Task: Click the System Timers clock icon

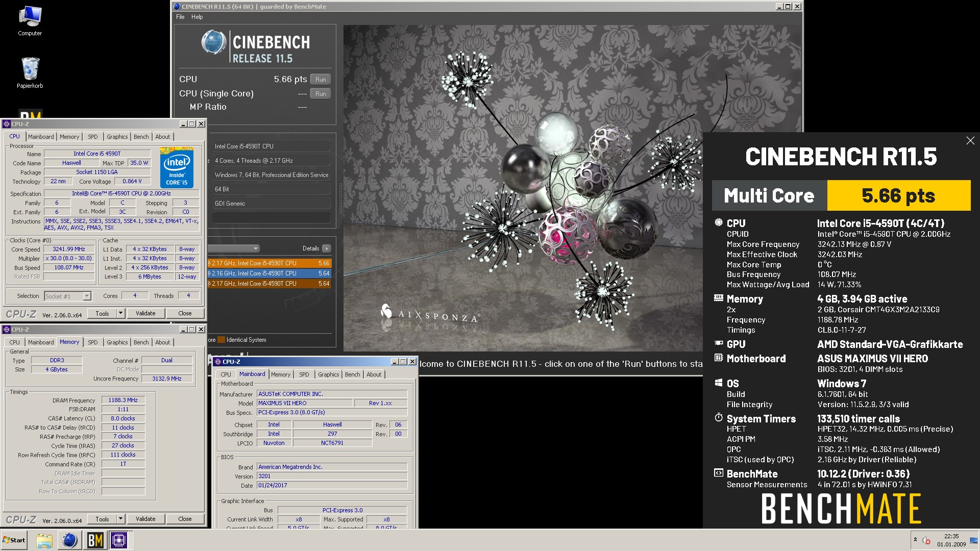Action: tap(719, 418)
